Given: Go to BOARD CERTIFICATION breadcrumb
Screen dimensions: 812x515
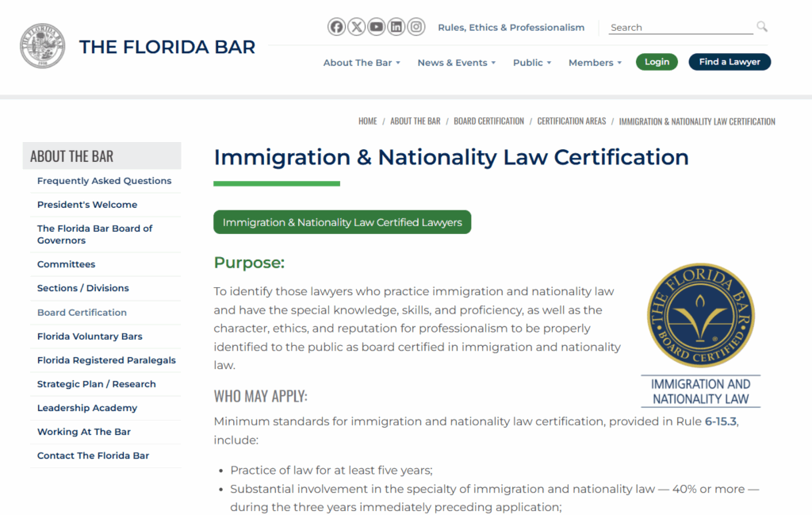Looking at the screenshot, I should (x=488, y=121).
